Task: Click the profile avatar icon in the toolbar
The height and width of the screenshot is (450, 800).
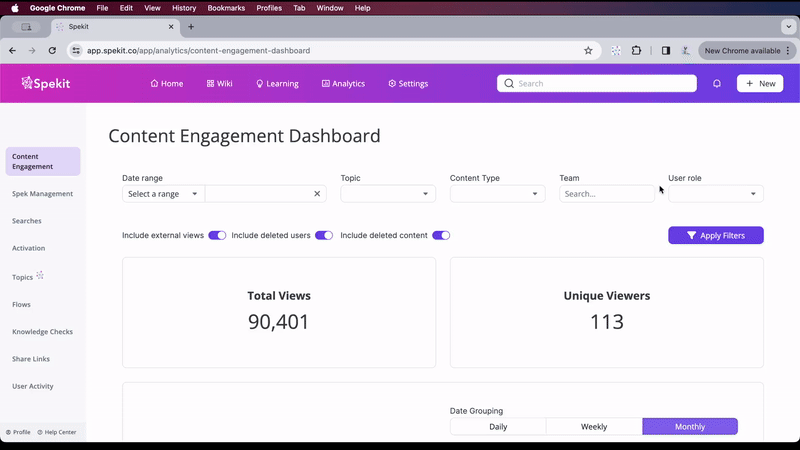Action: 686,51
